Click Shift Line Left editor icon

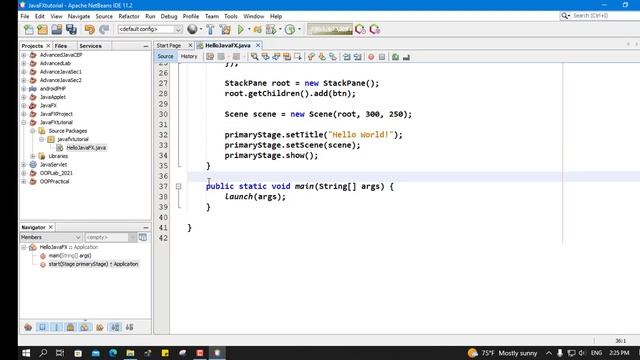347,57
